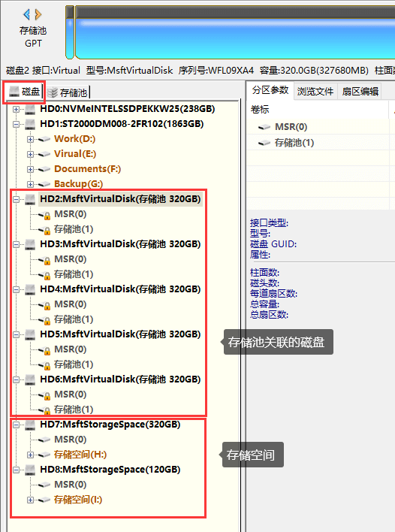This screenshot has height=532, width=395.
Task: Switch to the 磁盘 tab
Action: pos(24,92)
